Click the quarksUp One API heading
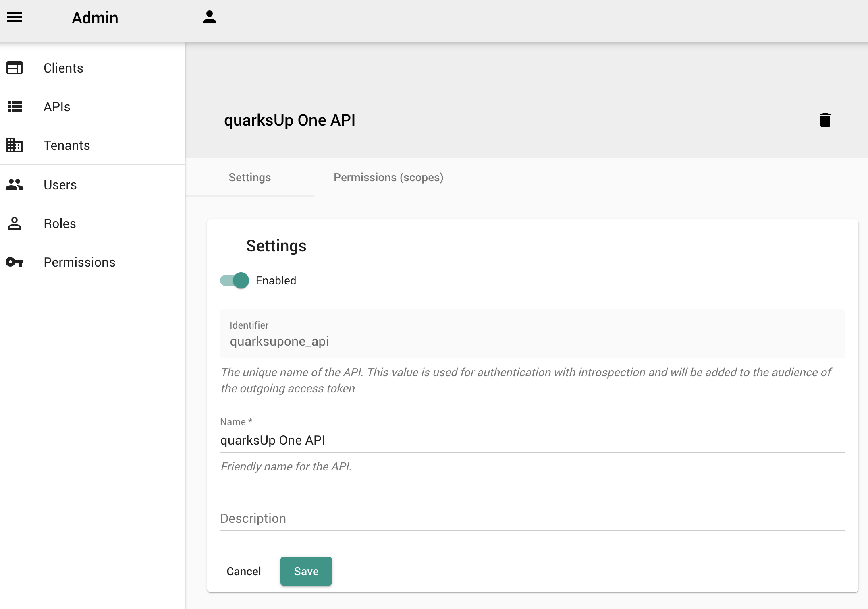 [290, 120]
